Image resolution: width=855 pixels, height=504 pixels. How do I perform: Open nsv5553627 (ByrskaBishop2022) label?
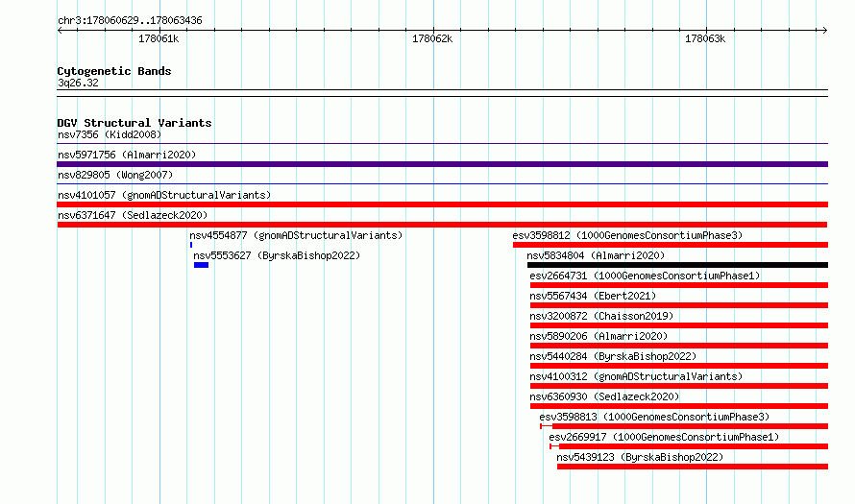(x=277, y=255)
